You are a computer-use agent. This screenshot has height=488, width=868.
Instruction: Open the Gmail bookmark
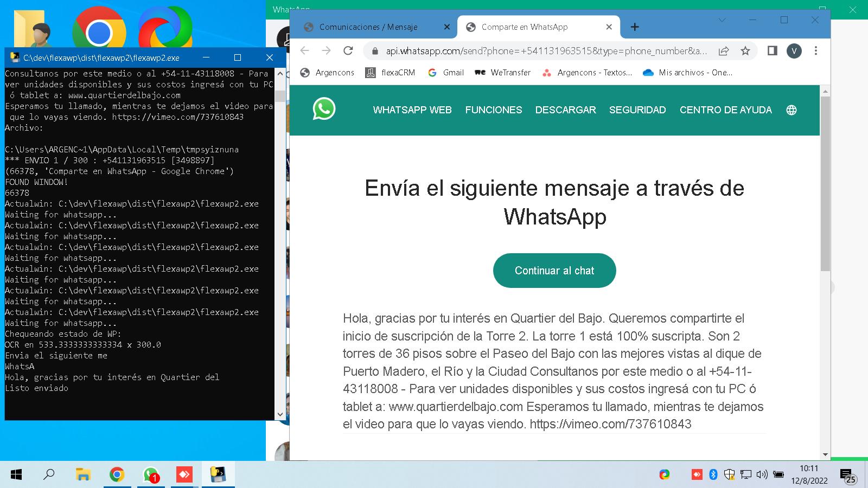point(445,73)
